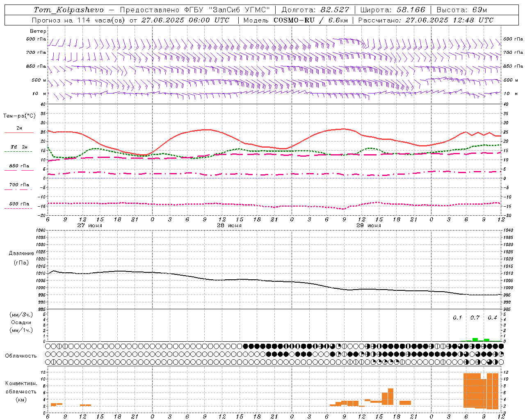Image resolution: width=525 pixels, height=420 pixels.
Task: Click the (мм/1ч.) precipitation unit label
Action: pyautogui.click(x=21, y=330)
